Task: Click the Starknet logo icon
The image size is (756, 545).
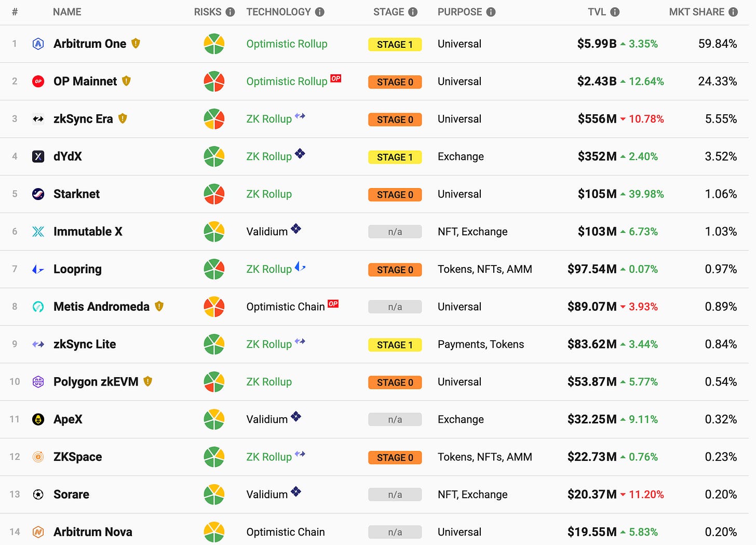Action: coord(38,194)
